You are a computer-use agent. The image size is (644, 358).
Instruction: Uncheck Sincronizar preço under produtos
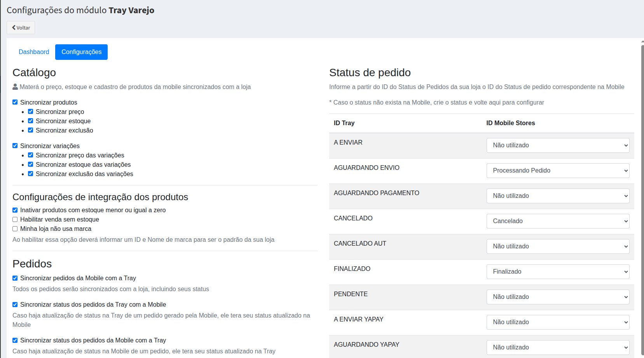(31, 112)
